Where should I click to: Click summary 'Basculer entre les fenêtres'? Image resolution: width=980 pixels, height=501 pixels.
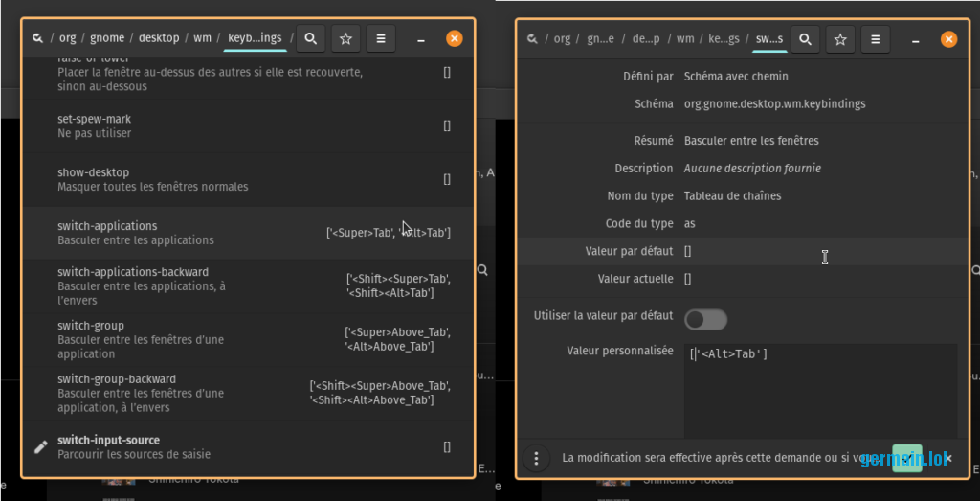tap(751, 141)
